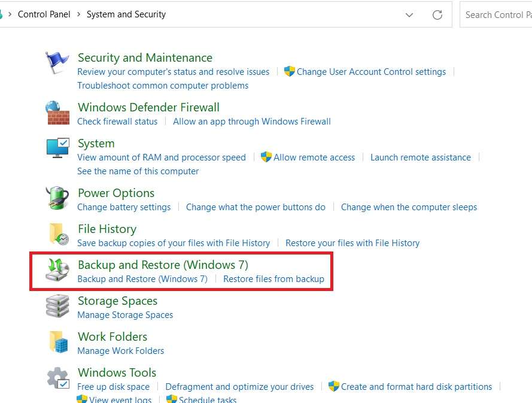Screen dimensions: 532x403
Task: Open the System heading link
Action: click(96, 143)
